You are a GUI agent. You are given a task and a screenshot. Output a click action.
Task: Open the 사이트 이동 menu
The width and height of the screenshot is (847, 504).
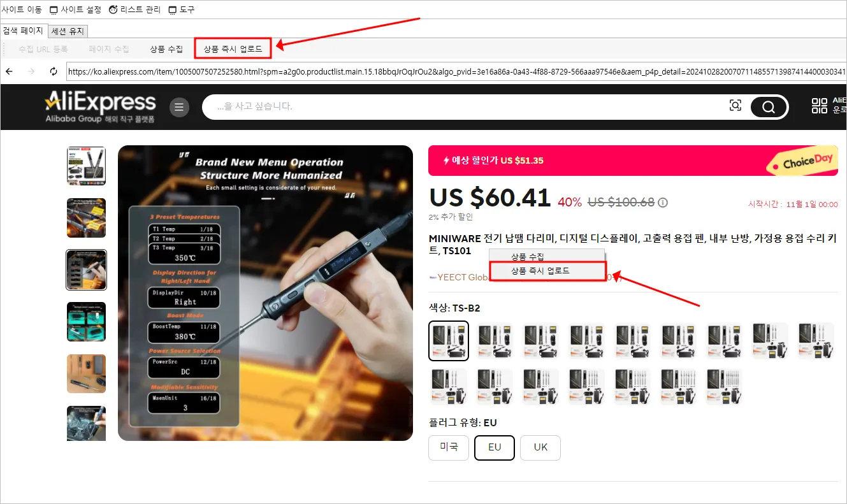click(x=22, y=10)
